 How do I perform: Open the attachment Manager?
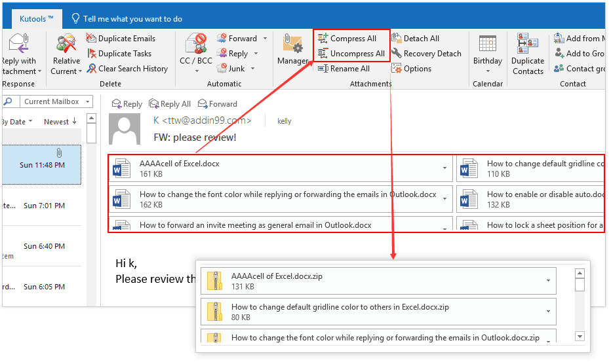292,49
